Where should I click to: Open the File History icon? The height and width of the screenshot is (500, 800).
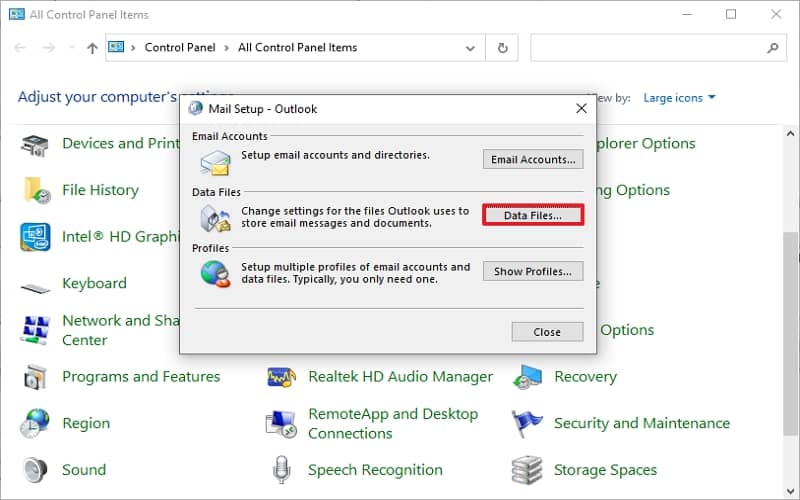tap(36, 190)
